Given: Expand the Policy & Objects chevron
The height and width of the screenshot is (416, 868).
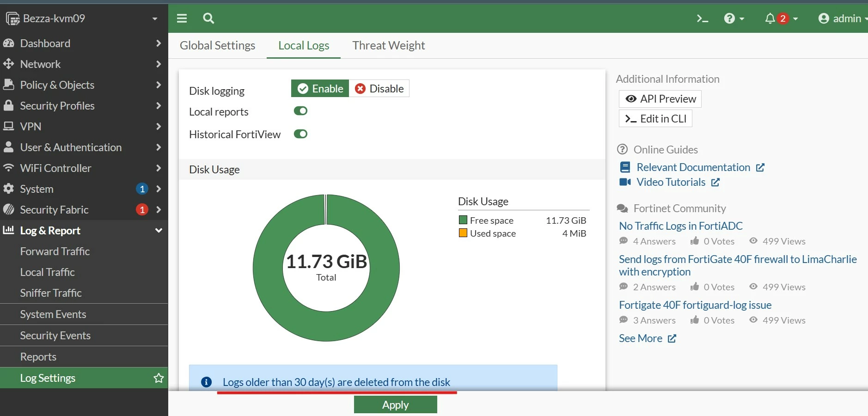Looking at the screenshot, I should [159, 85].
